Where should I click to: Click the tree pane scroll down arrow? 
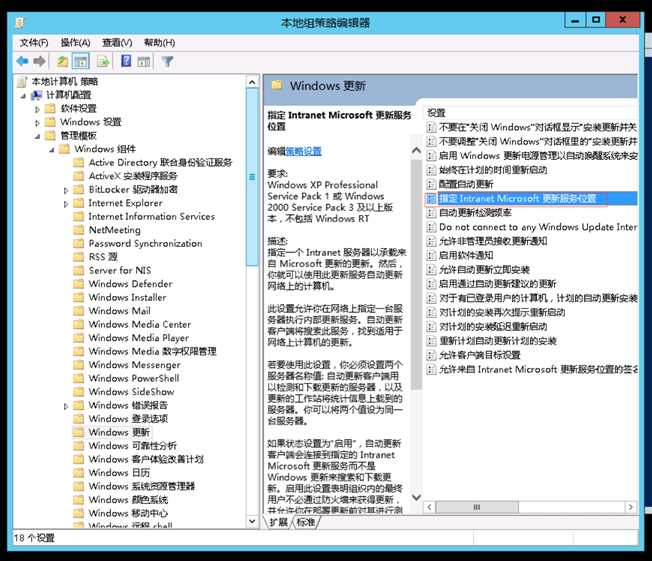(x=252, y=521)
